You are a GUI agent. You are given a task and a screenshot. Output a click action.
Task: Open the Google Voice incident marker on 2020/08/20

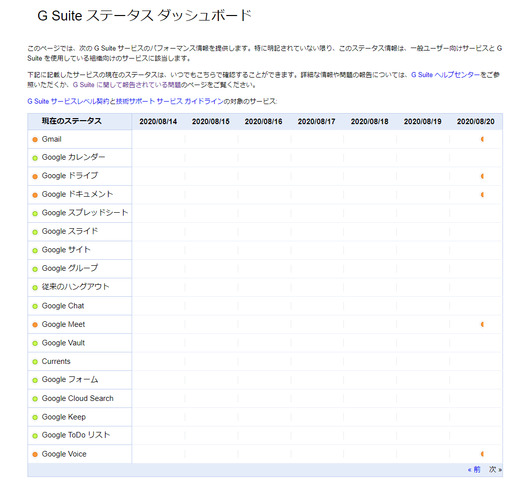coord(482,454)
